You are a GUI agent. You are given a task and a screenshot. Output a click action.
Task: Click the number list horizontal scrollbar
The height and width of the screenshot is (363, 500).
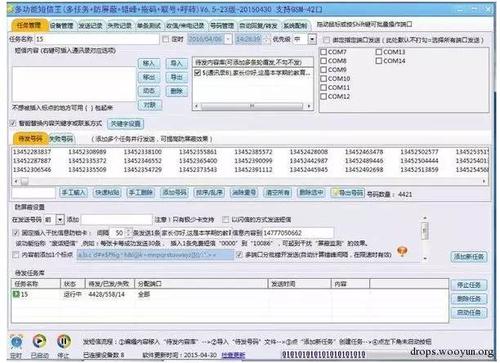[250, 181]
